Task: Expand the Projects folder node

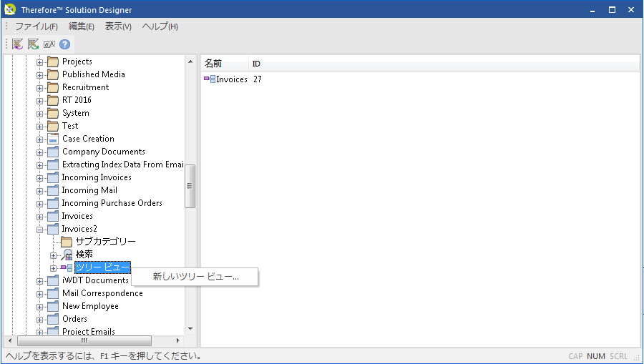Action: (39, 62)
